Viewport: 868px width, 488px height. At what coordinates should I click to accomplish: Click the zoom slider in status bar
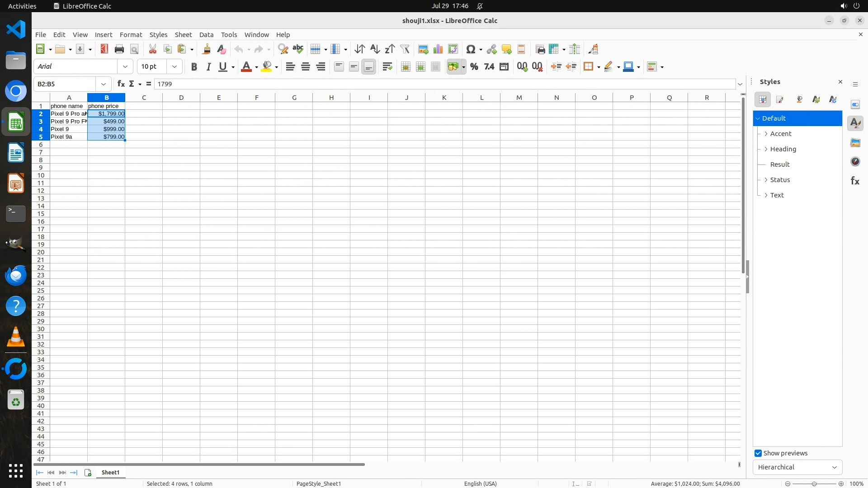[x=814, y=483]
